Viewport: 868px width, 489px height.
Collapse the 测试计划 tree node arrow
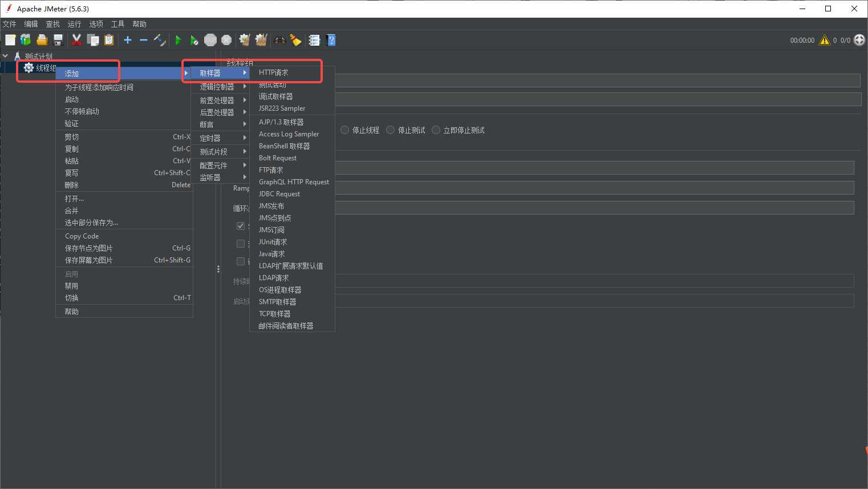5,56
